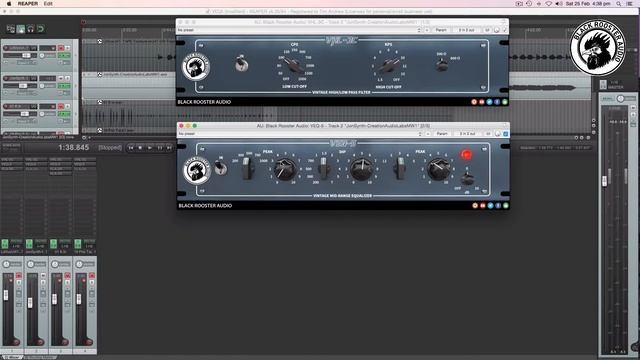Screen dimensions: 640x360
Task: Click the pan knob on the third mixer channel
Action: coord(55,264)
